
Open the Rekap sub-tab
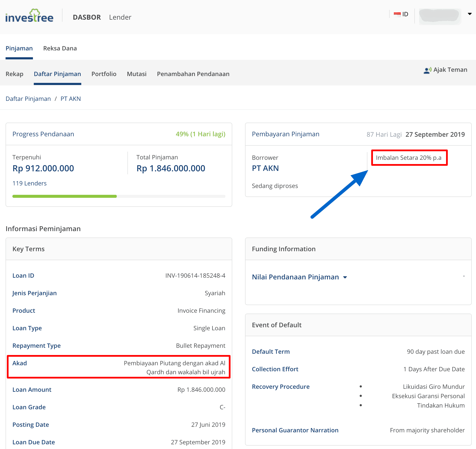14,74
